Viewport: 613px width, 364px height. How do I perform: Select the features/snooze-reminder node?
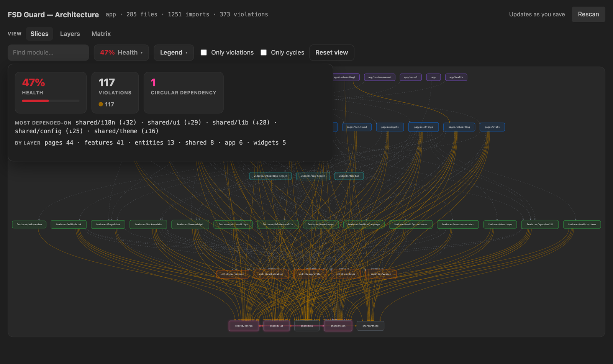458,225
